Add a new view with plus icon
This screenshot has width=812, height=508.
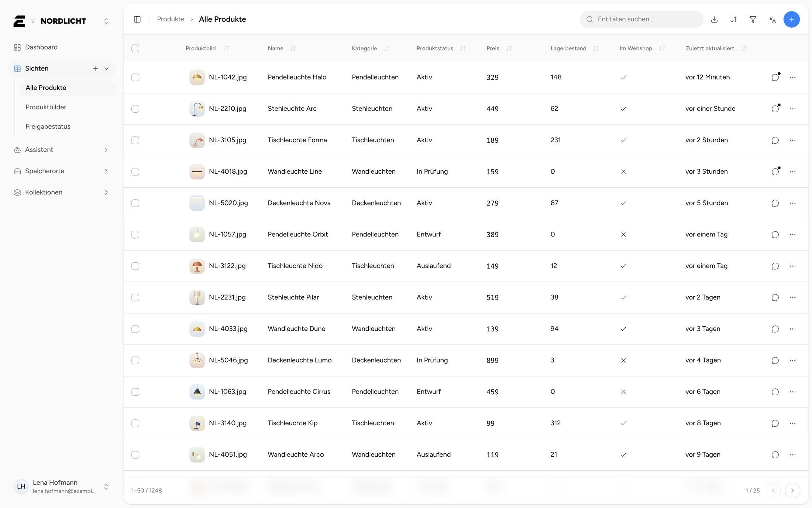pyautogui.click(x=96, y=68)
